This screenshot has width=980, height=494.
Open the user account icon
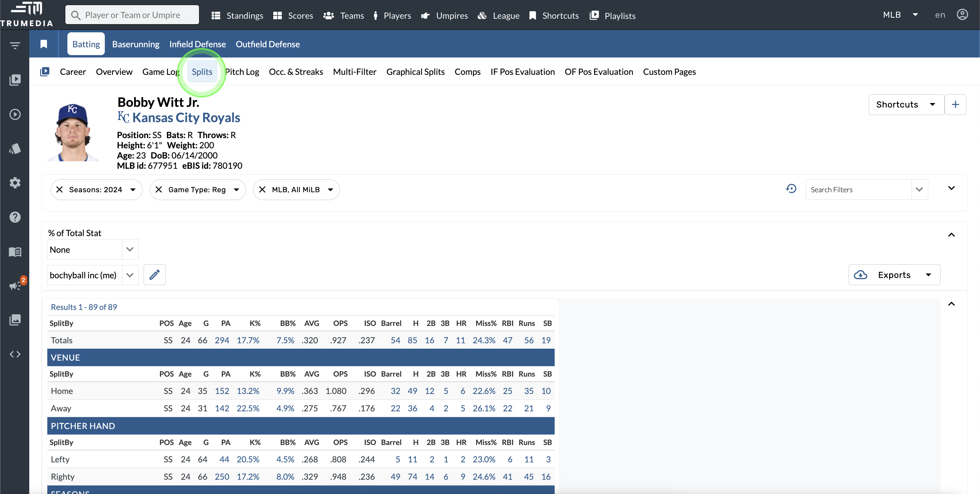click(962, 15)
